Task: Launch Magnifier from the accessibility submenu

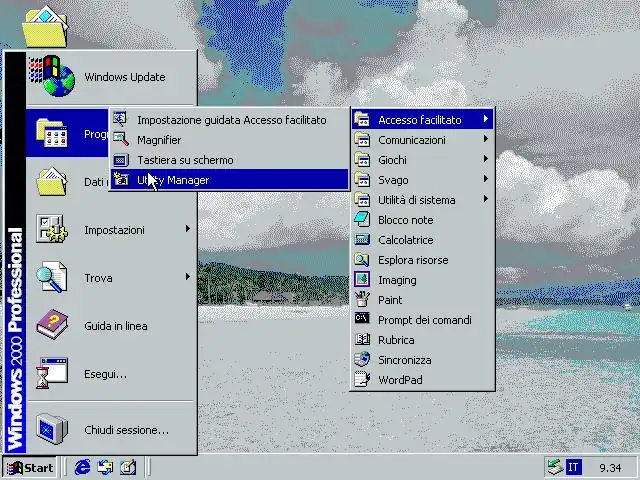Action: click(x=230, y=140)
